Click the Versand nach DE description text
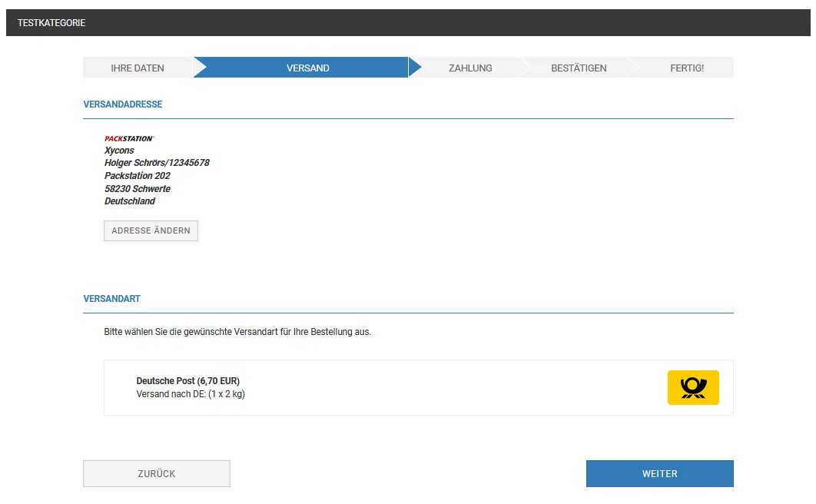This screenshot has height=504, width=816. pos(191,393)
